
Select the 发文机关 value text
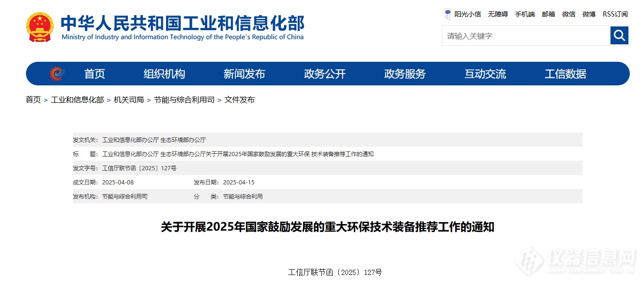click(154, 140)
